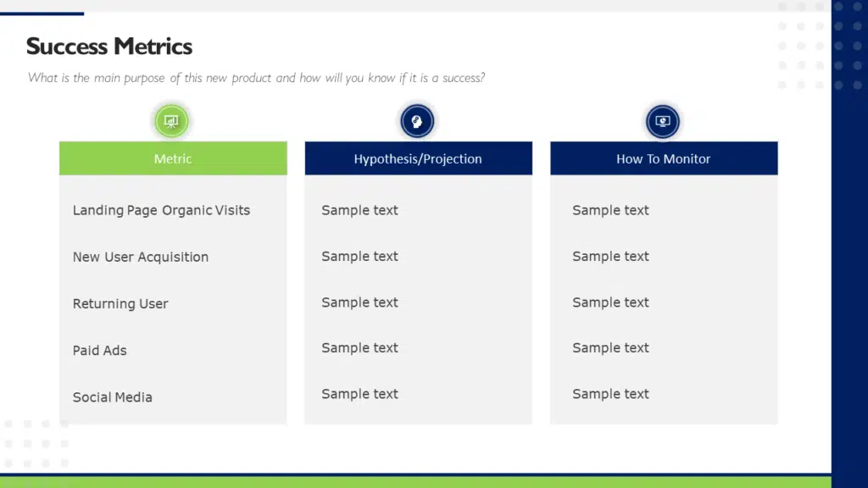868x488 pixels.
Task: Select the Paid Ads metric
Action: pyautogui.click(x=100, y=350)
